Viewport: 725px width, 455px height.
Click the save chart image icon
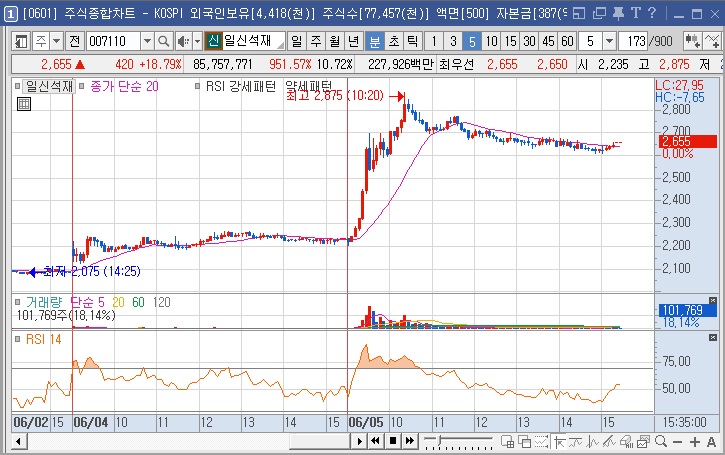coord(643,442)
